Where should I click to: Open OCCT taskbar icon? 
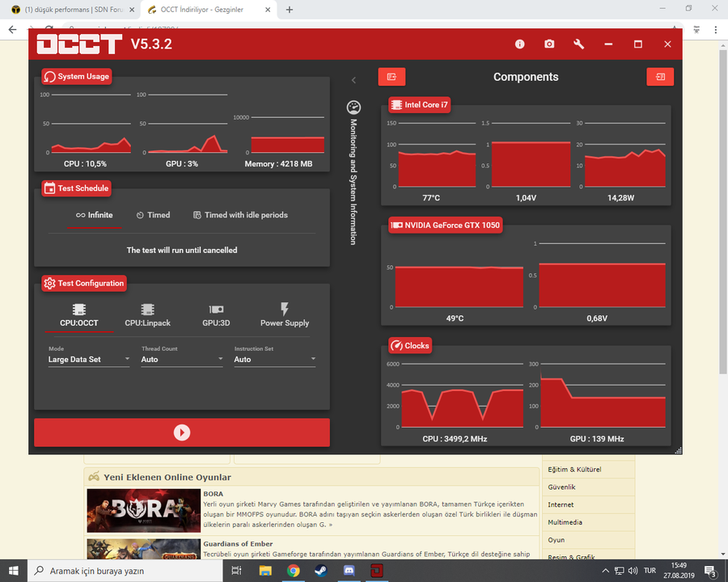376,571
